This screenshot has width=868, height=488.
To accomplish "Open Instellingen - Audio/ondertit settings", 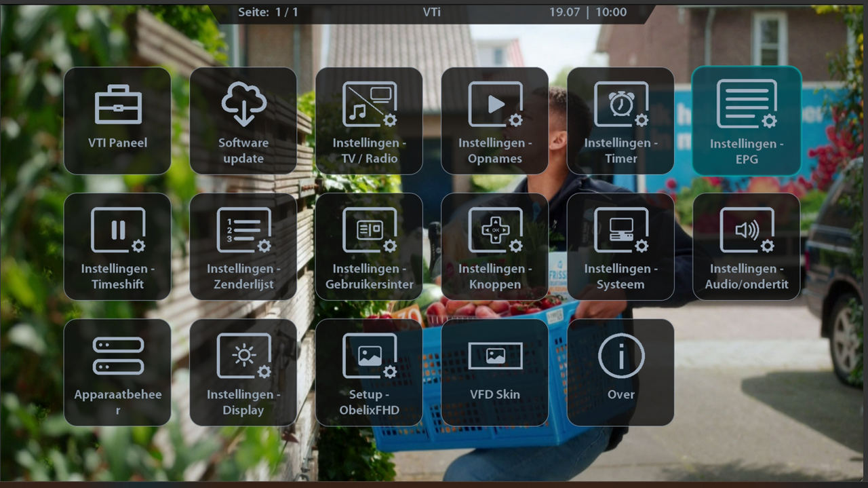I will 746,246.
